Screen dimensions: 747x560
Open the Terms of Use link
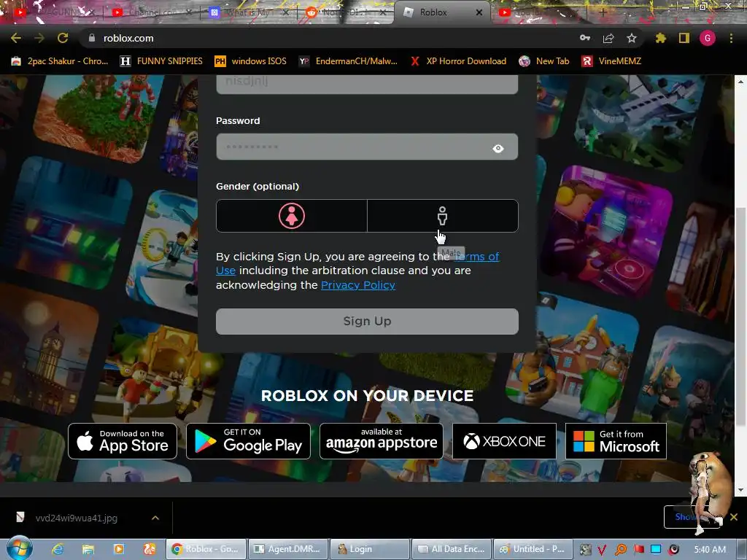coord(357,263)
